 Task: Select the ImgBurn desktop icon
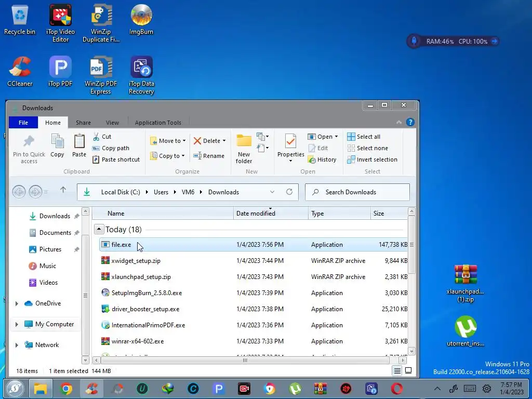pos(141,20)
